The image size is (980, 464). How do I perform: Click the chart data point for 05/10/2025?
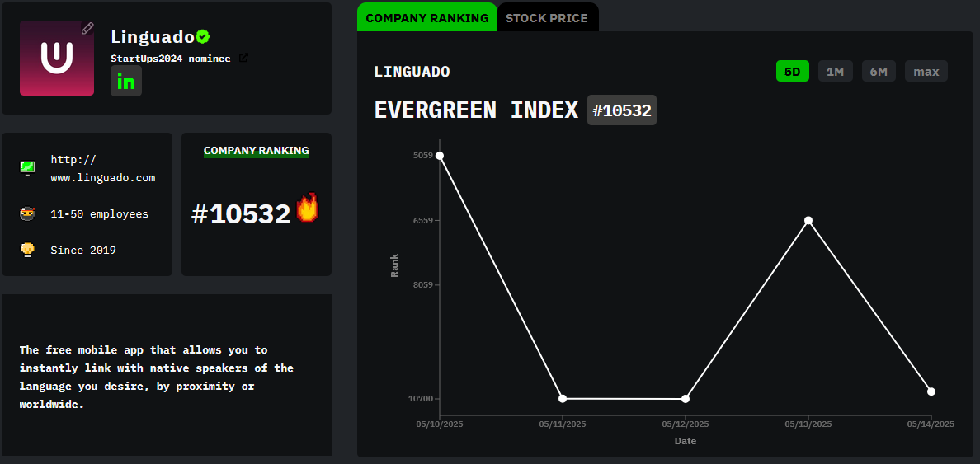click(440, 156)
